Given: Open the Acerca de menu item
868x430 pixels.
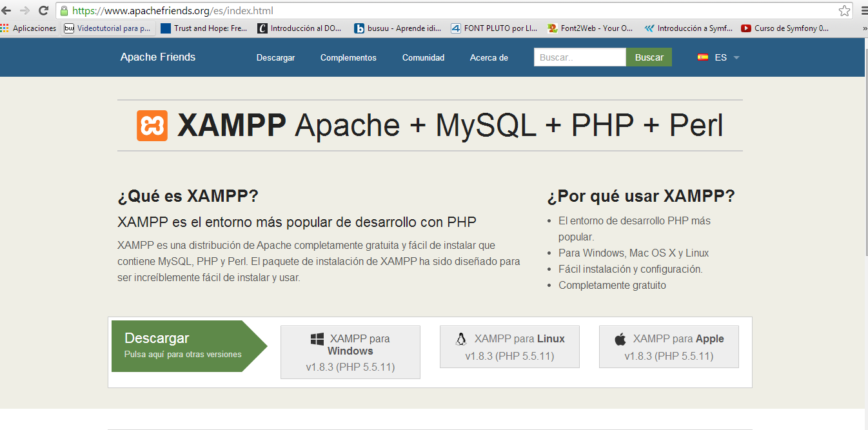Looking at the screenshot, I should (489, 57).
